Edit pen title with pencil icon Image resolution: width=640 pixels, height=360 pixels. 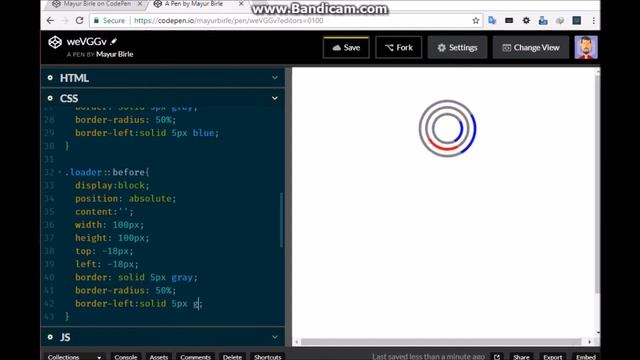114,41
